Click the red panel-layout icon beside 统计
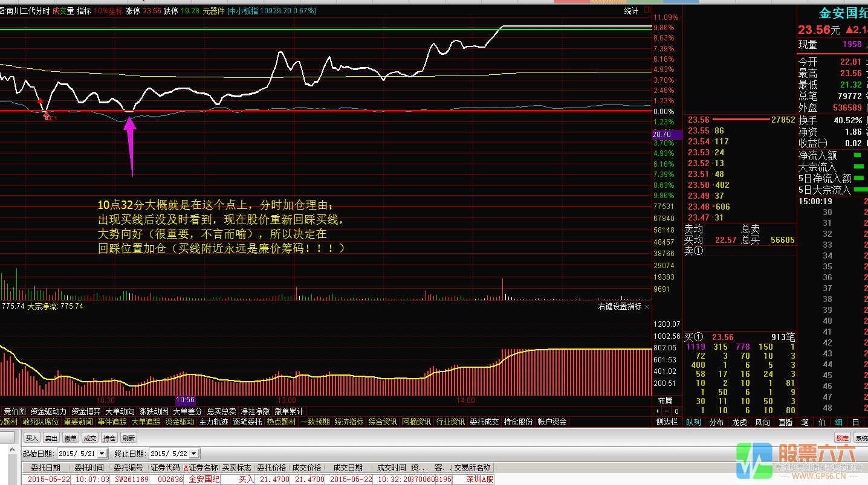The width and height of the screenshot is (868, 485). click(x=647, y=10)
